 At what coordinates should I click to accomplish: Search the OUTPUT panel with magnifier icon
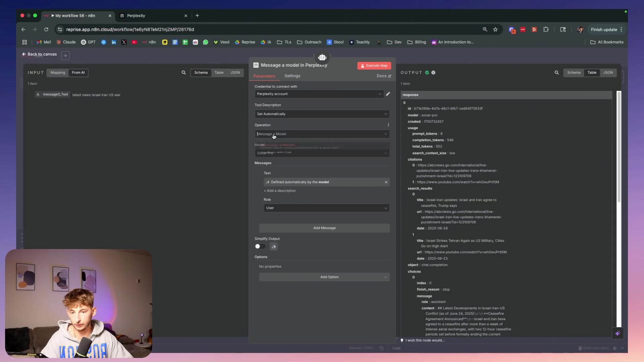(x=556, y=72)
